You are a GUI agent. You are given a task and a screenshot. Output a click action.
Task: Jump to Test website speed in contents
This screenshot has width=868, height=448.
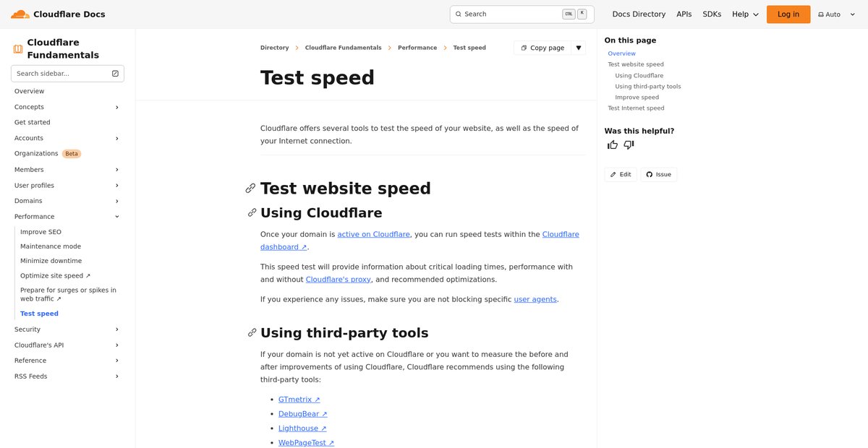(636, 64)
